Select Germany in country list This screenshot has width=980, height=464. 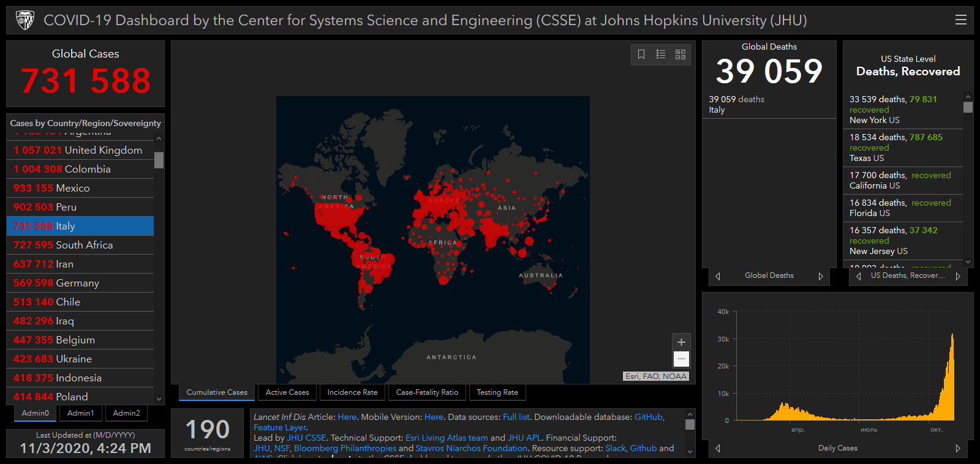80,283
